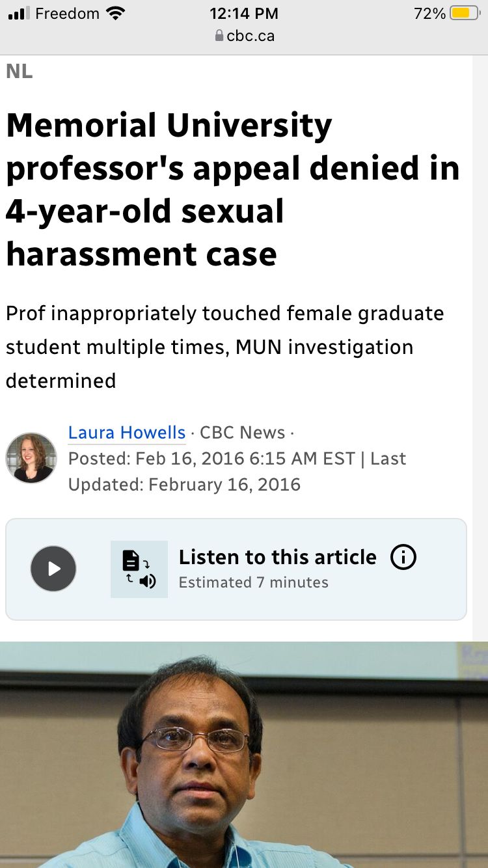Tap the "Estimated 7 minutes" text
Screen dimensions: 488x868
click(x=254, y=582)
